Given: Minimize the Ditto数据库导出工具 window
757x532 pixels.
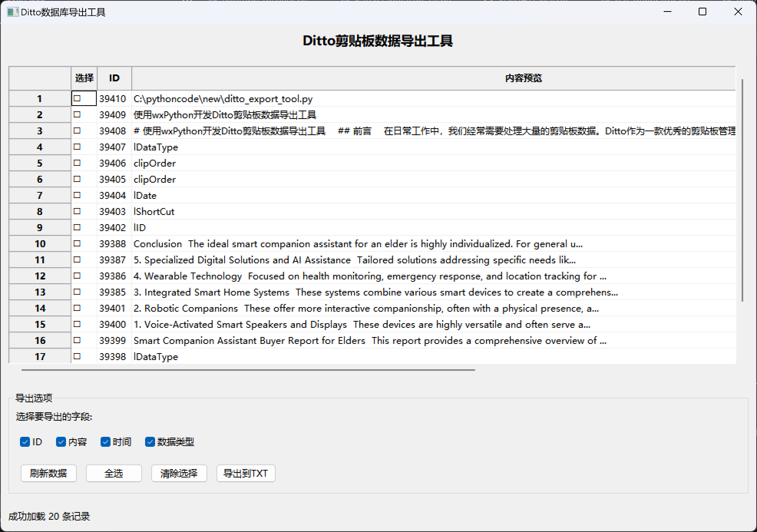Looking at the screenshot, I should click(x=668, y=12).
